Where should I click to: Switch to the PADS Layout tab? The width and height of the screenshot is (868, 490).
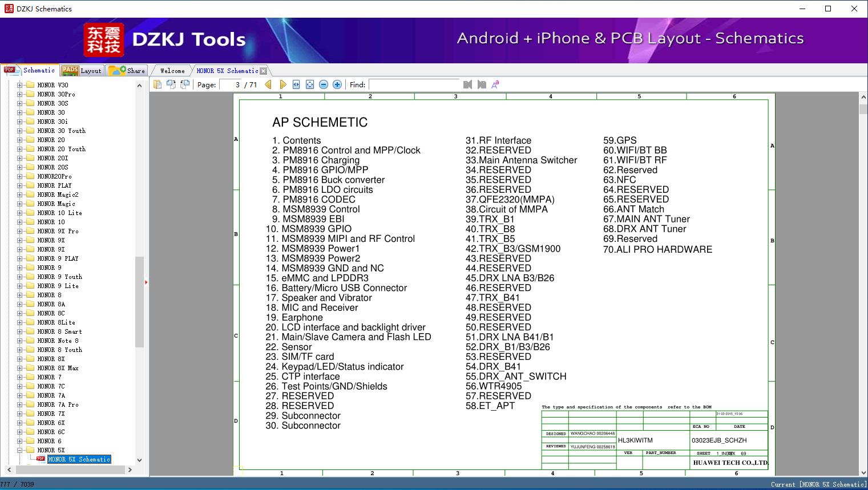[x=81, y=71]
